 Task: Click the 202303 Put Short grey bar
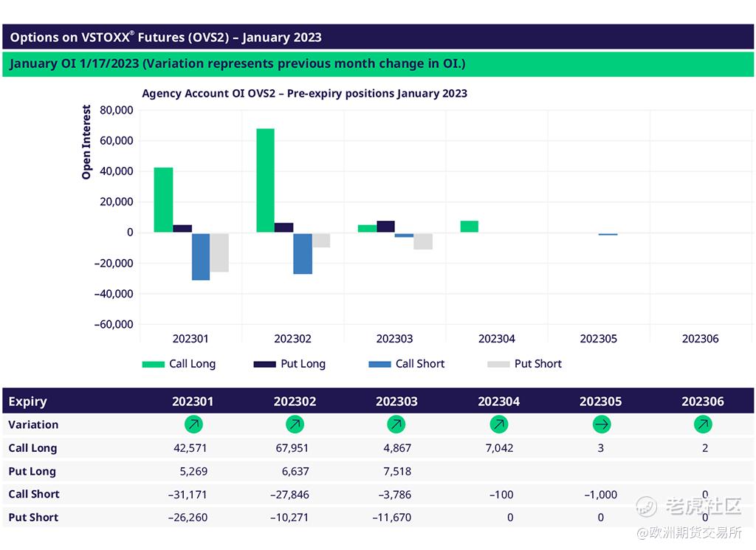pyautogui.click(x=423, y=241)
